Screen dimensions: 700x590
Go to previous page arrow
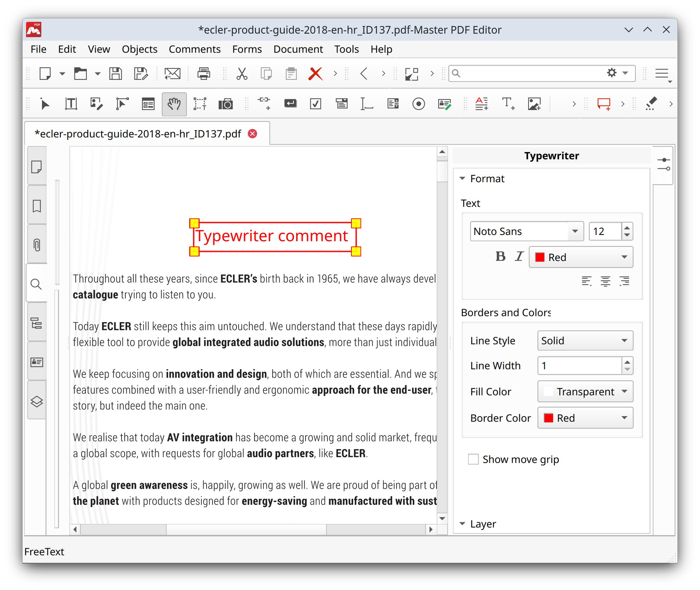tap(364, 74)
